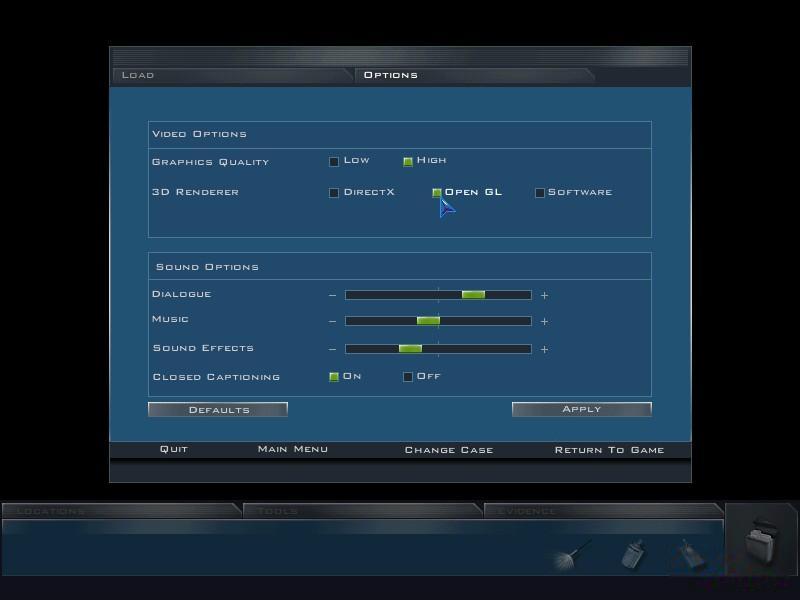
Task: Click the Defaults button
Action: click(218, 410)
